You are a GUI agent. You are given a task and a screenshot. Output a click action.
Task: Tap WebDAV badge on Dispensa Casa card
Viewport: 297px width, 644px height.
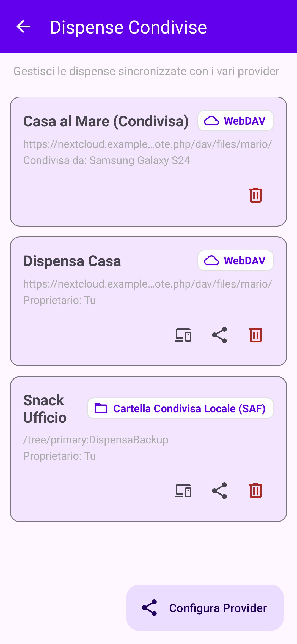[236, 261]
